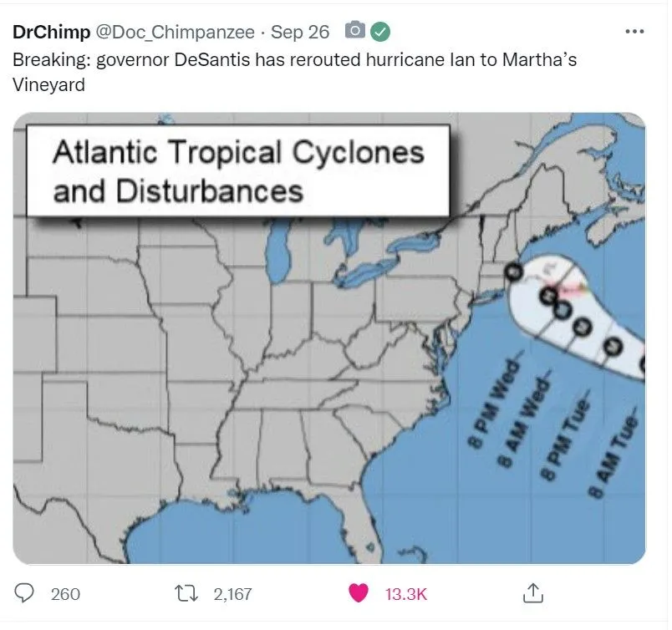Click the 2,167 retweets count
672x630 pixels.
pos(232,594)
